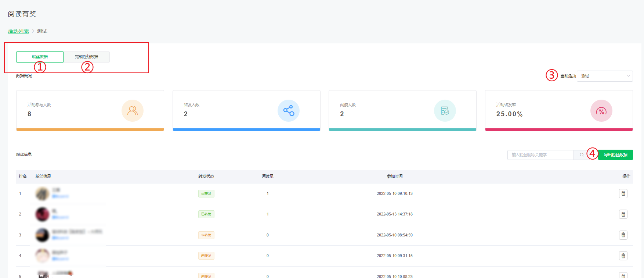Click 未转发 status tag in row 3

[x=206, y=235]
